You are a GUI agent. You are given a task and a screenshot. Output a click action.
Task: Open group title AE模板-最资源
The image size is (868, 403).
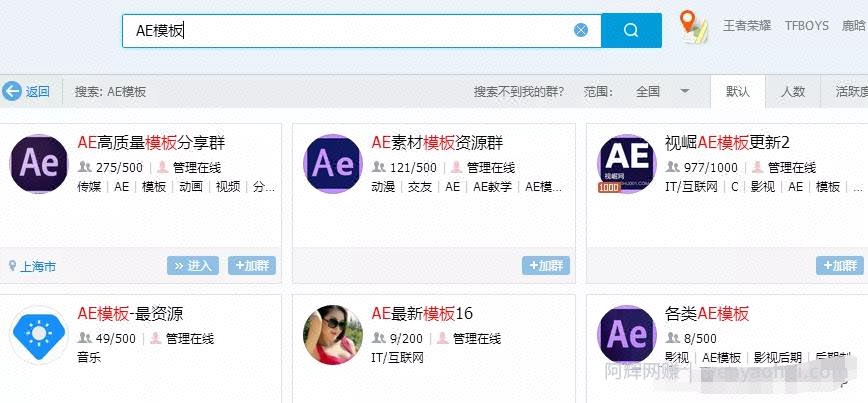130,314
